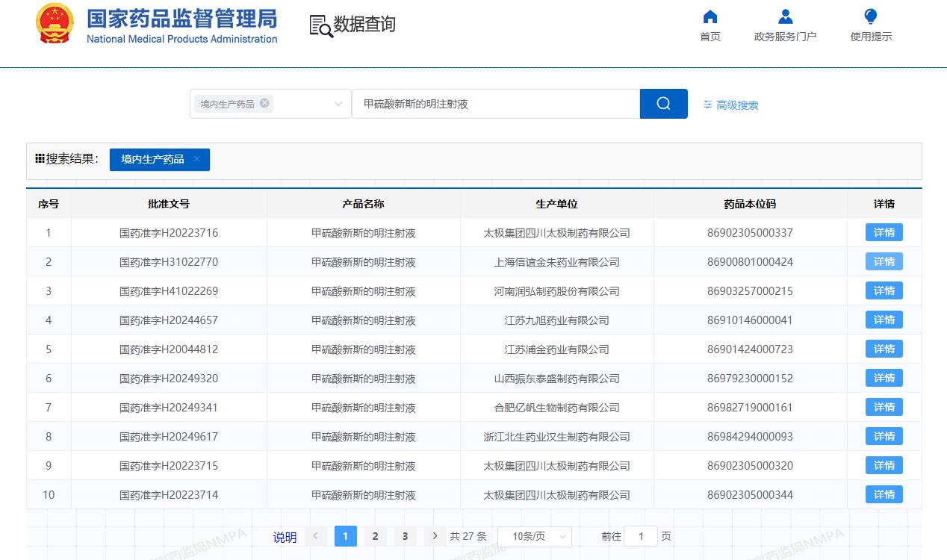Viewport: 947px width, 560px height.
Task: Remove the 境内生产药品 tag in selector
Action: pos(264,103)
